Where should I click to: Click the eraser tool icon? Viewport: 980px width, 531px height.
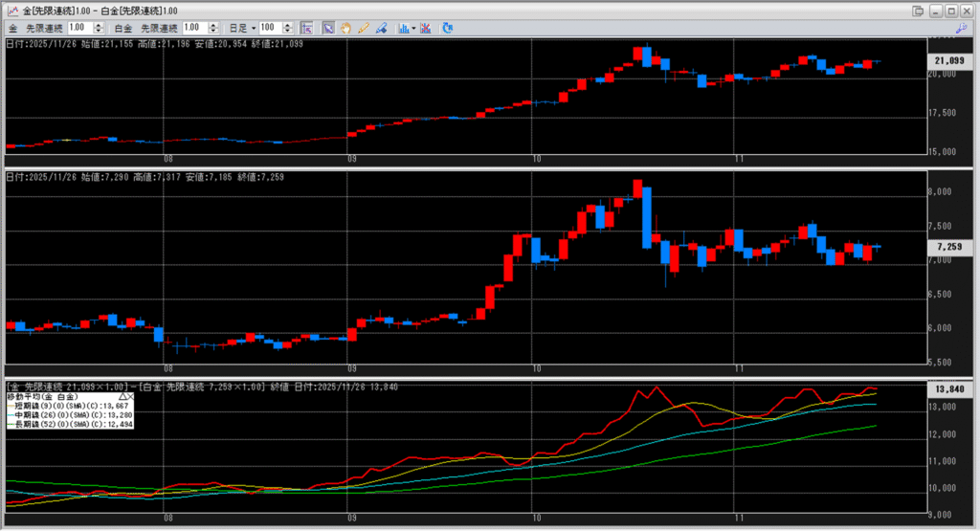[381, 28]
